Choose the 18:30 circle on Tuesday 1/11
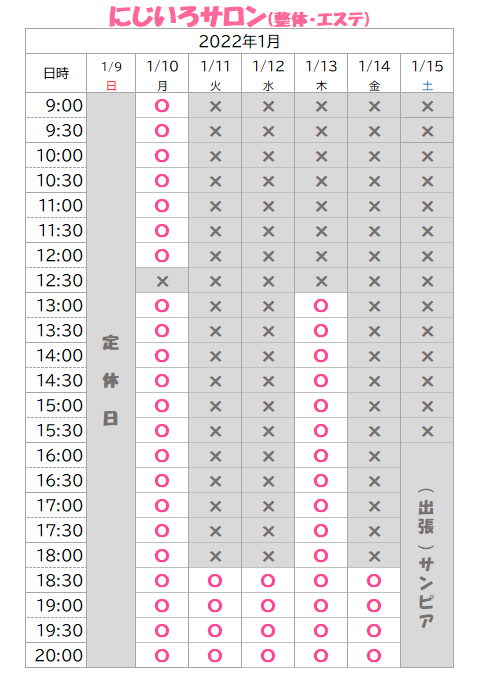 [215, 580]
